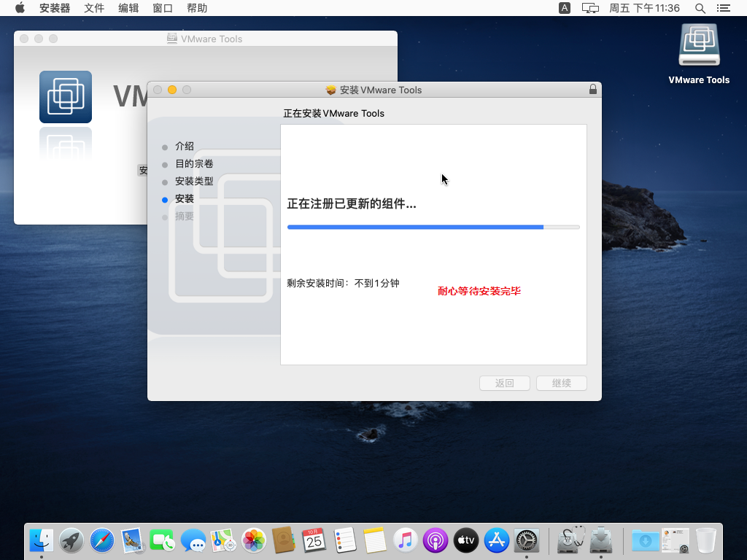747x560 pixels.
Task: Open Maps from the Dock
Action: coord(223,540)
